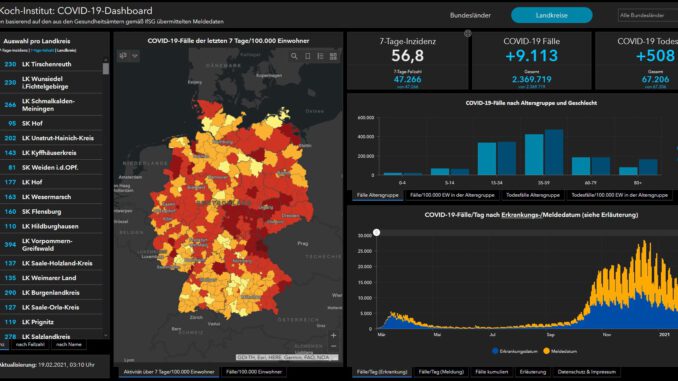Click the 2.369.719 total cases figure
Image resolution: width=678 pixels, height=381 pixels.
click(531, 79)
